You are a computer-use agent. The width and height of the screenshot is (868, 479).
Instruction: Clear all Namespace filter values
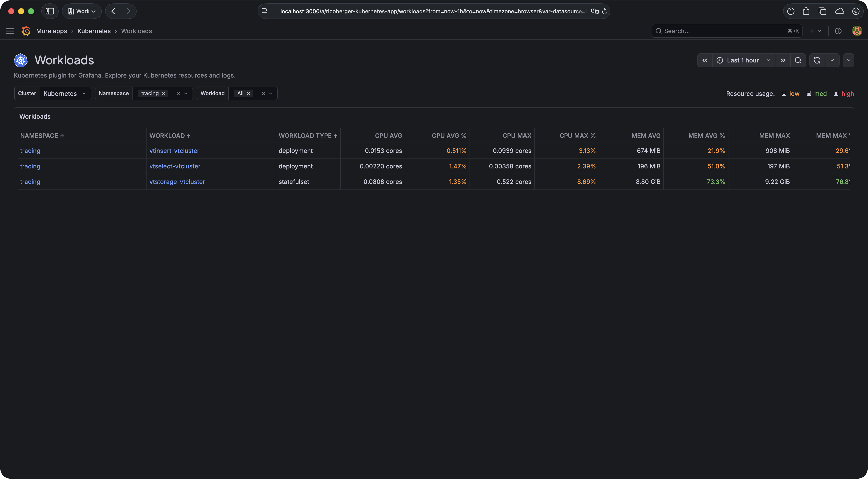179,93
